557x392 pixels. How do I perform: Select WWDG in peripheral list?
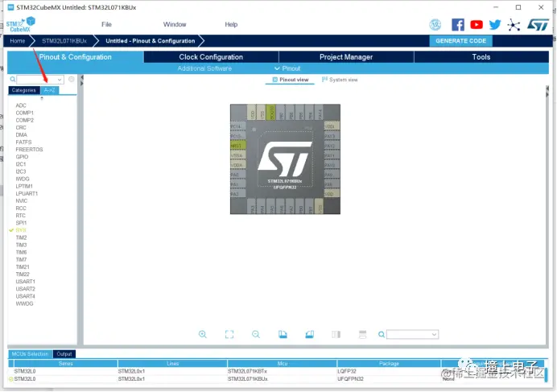coord(24,303)
